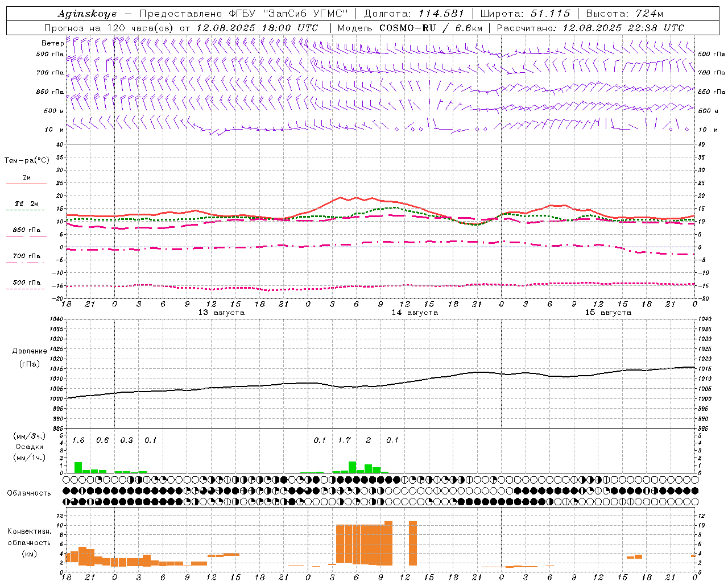Click the 'Предоставлено ФГБУ "ЗапСиб УГМС"' provider text

[x=243, y=14]
